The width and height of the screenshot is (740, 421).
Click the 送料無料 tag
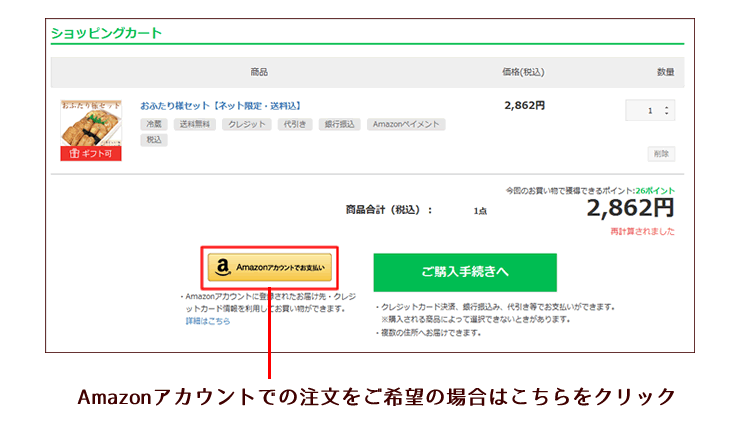click(x=194, y=125)
